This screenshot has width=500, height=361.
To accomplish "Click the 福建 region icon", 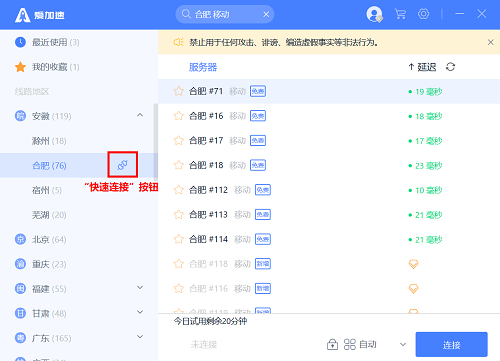I will point(20,288).
